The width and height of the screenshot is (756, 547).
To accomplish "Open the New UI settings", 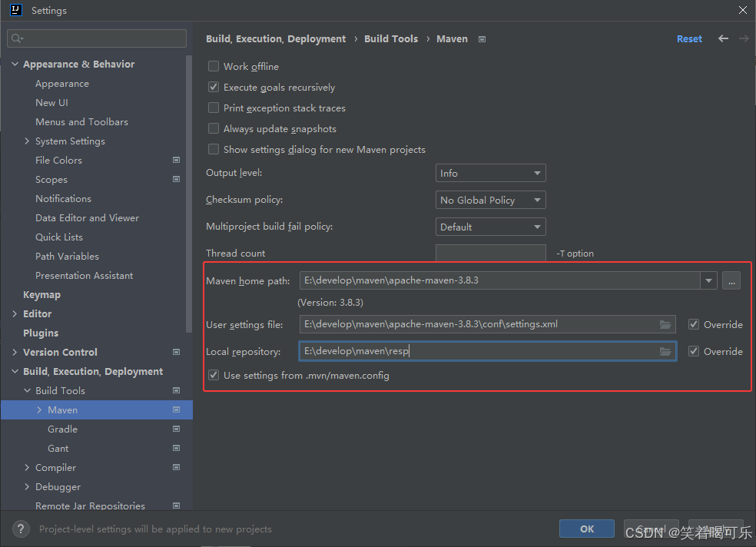I will click(x=51, y=103).
